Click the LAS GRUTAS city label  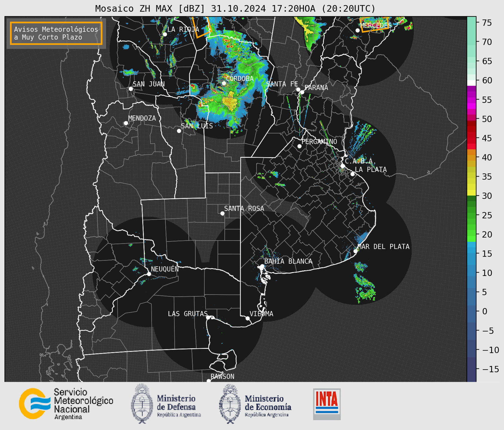188,314
